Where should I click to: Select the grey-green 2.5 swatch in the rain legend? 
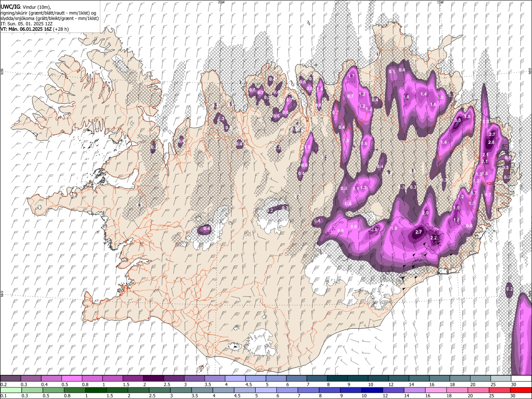pos(160,390)
